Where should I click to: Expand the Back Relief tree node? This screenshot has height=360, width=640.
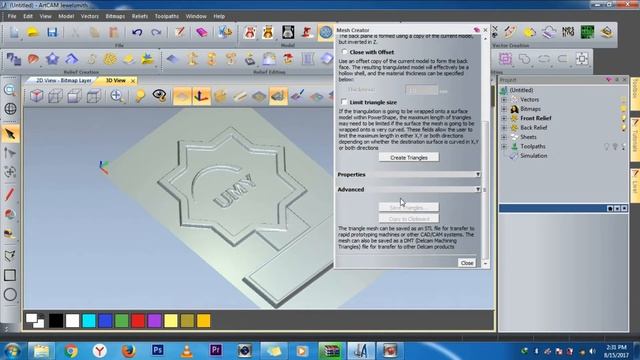coord(504,128)
